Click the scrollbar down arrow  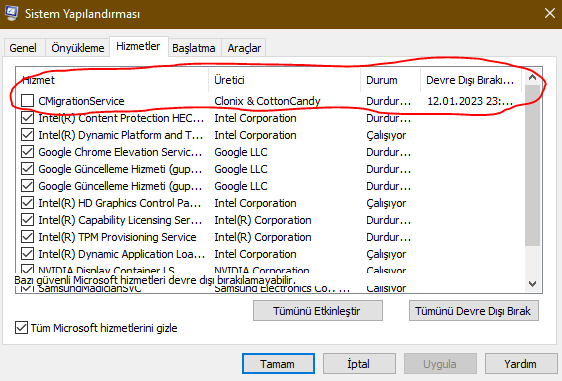(532, 284)
